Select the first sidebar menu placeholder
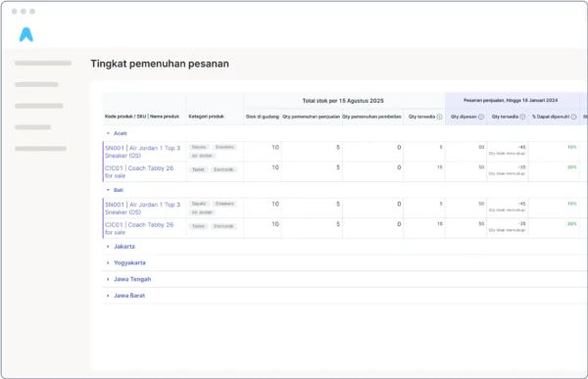 (43, 63)
